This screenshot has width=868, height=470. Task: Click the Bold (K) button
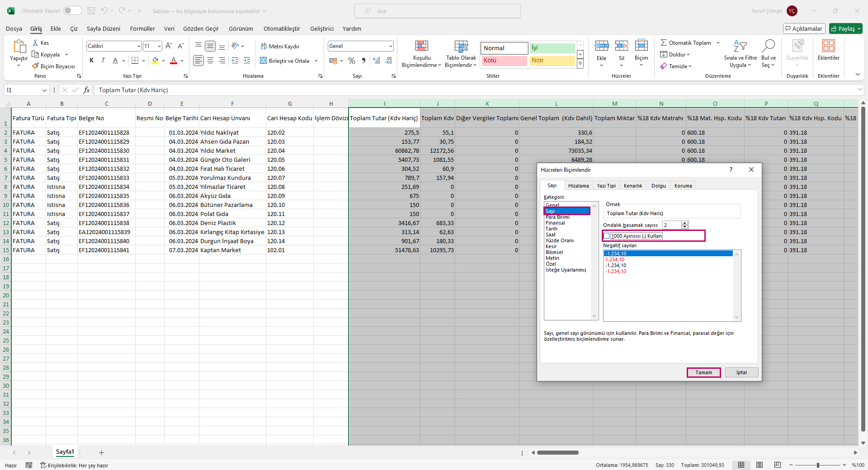click(91, 61)
